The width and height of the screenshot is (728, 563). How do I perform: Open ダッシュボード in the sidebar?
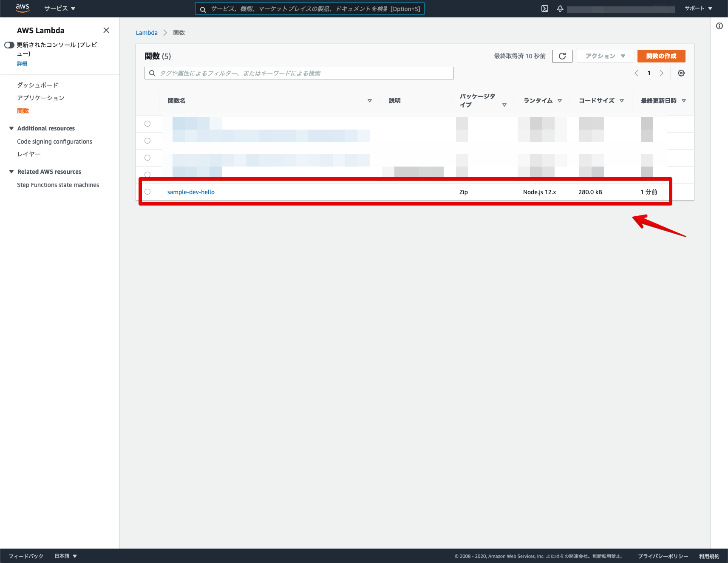click(37, 85)
